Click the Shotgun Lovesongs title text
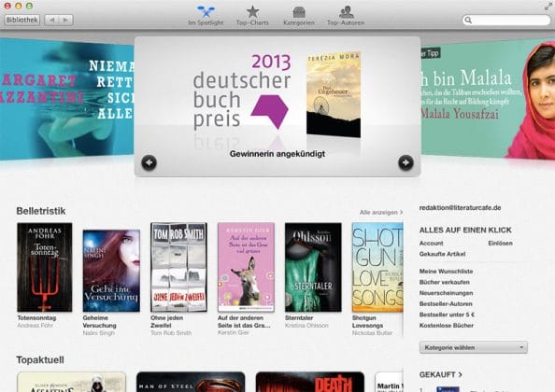The image size is (555, 392). (x=367, y=322)
